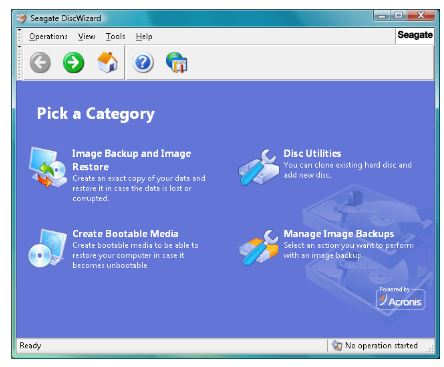444x367 pixels.
Task: Click the Powered by Acronis logo
Action: pyautogui.click(x=401, y=298)
